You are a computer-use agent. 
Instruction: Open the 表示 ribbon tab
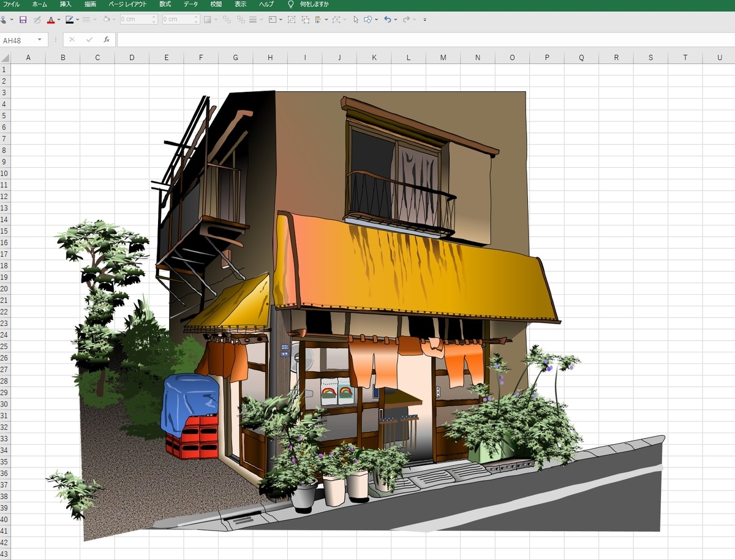(x=241, y=4)
